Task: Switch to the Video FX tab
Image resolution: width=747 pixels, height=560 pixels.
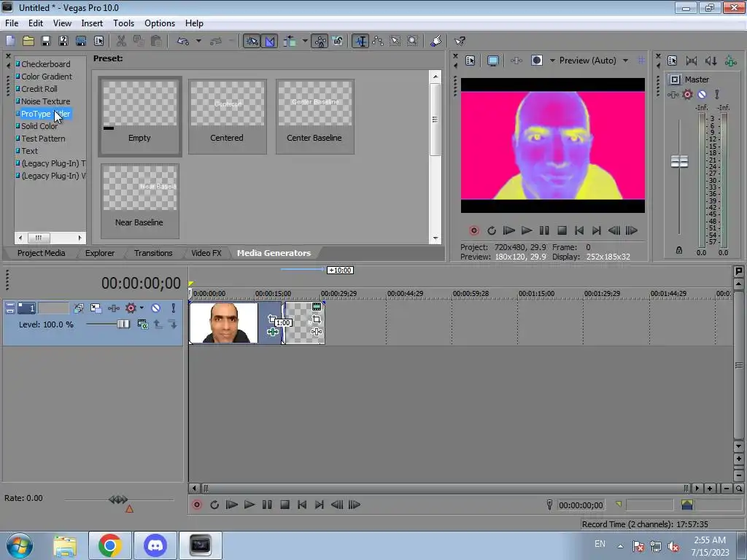Action: (206, 253)
